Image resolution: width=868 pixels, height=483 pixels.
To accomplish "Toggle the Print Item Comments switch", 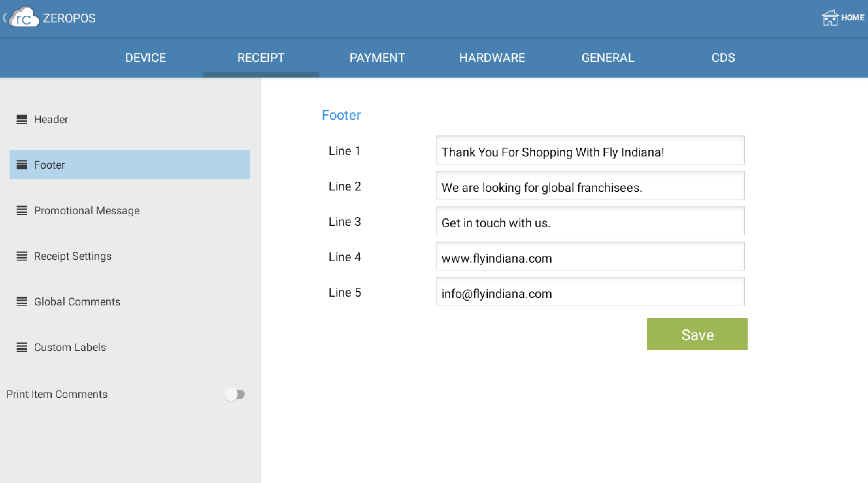I will pos(235,395).
